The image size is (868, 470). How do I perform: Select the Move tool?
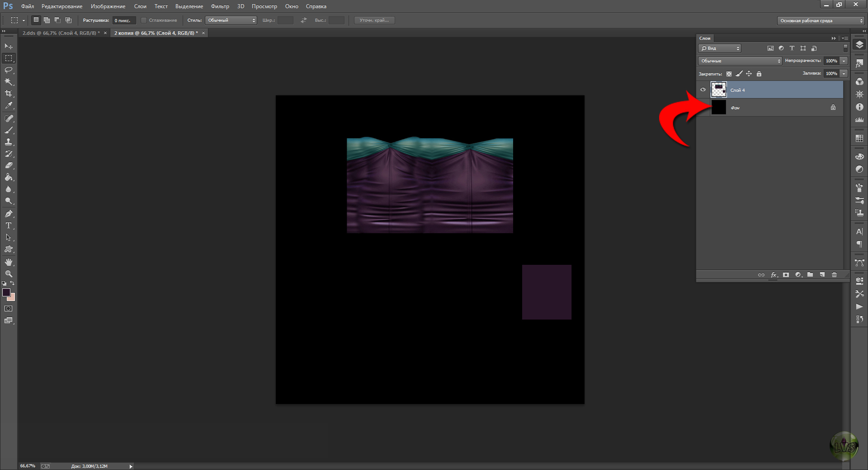[9, 47]
